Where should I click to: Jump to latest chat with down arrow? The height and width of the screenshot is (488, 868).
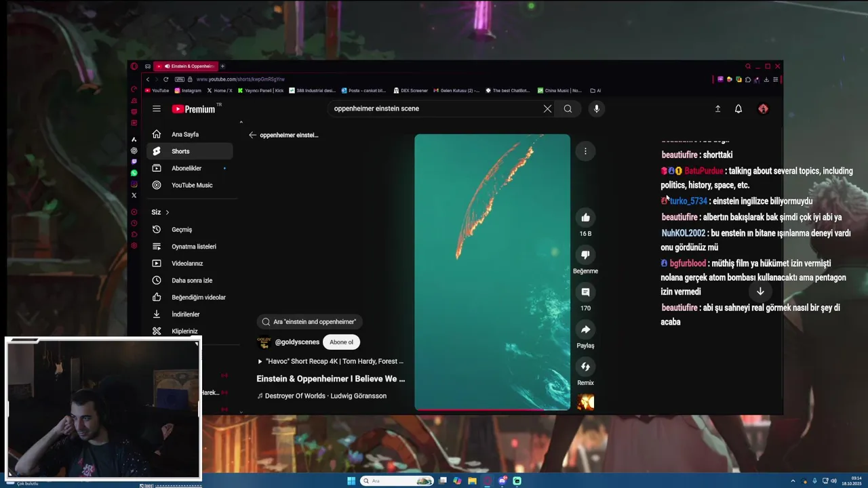760,291
